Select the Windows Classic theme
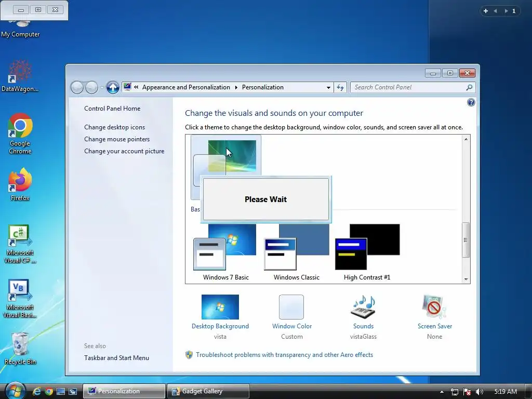 (x=297, y=252)
